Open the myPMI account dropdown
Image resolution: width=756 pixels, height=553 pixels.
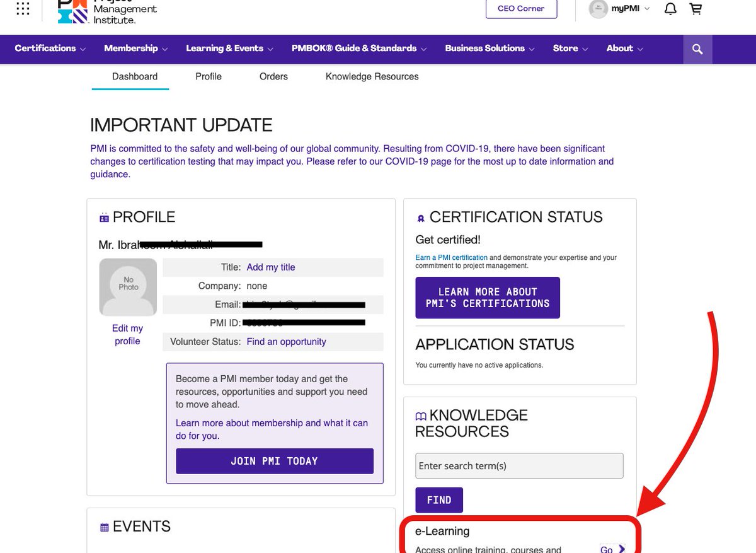631,9
